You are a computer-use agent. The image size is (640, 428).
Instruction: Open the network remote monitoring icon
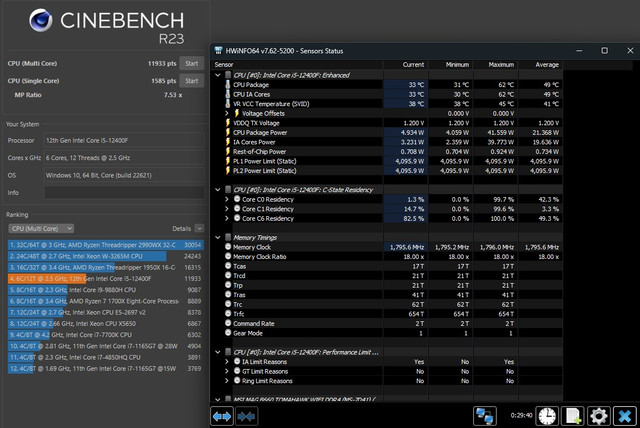pyautogui.click(x=485, y=416)
